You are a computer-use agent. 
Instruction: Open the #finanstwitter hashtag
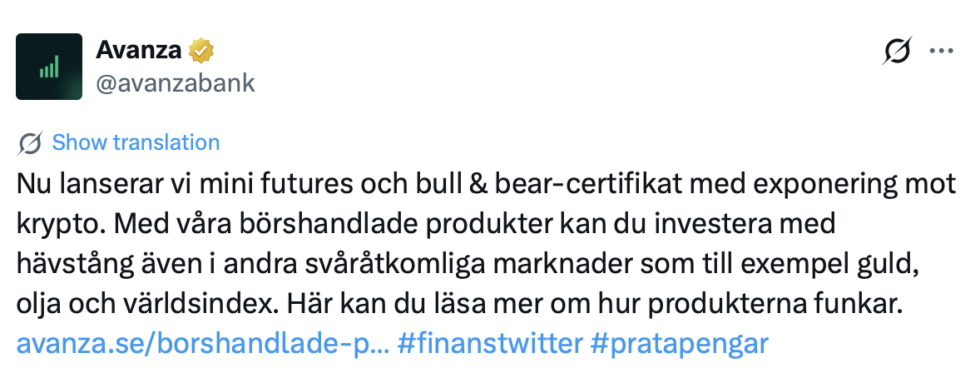click(489, 342)
